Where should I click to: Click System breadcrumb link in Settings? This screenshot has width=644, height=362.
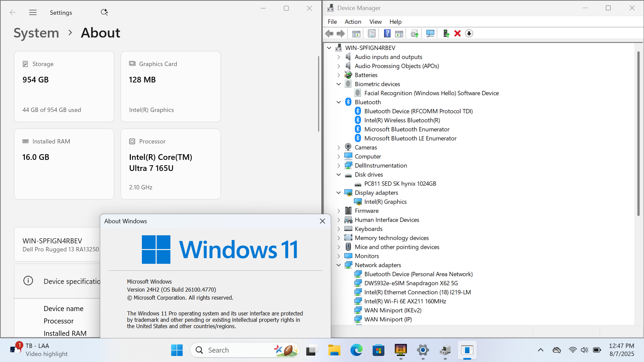coord(36,33)
